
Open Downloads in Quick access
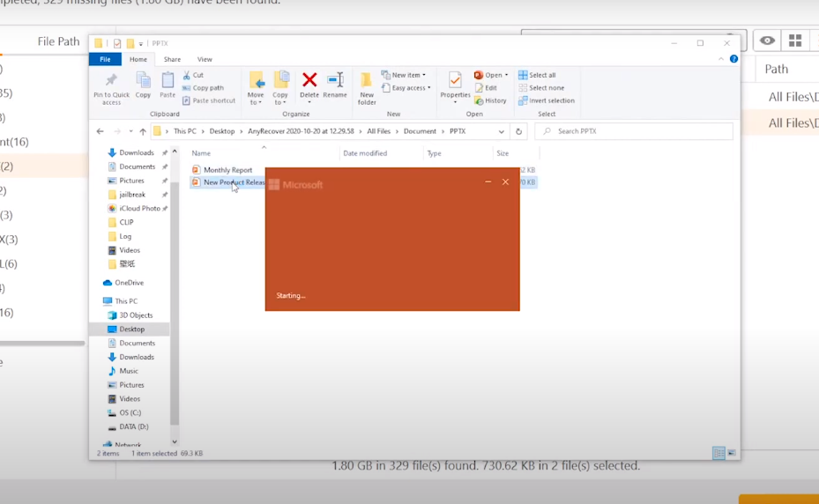pos(137,152)
